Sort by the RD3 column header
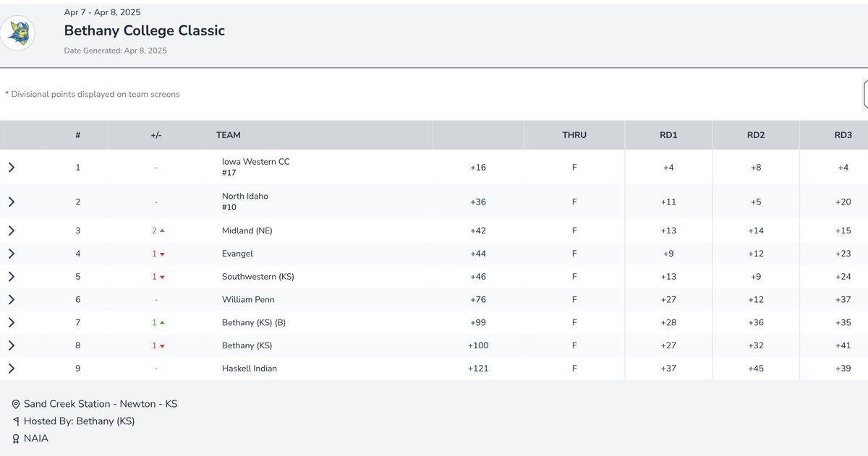 tap(843, 135)
